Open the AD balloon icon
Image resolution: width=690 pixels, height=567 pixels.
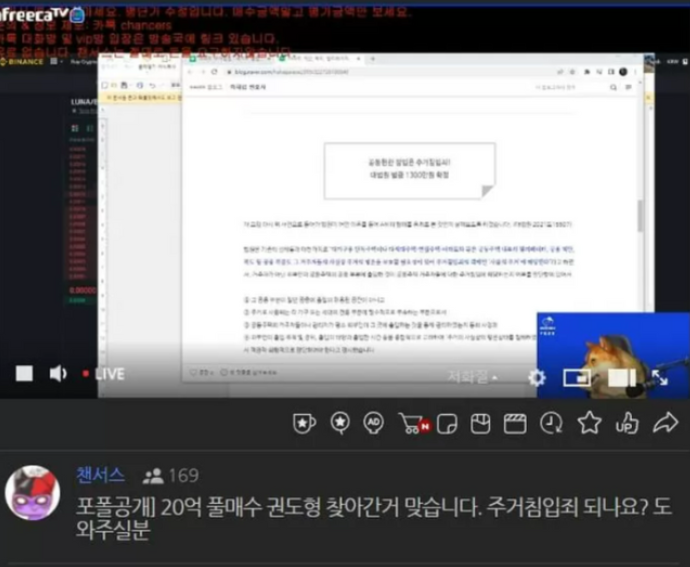tap(374, 423)
